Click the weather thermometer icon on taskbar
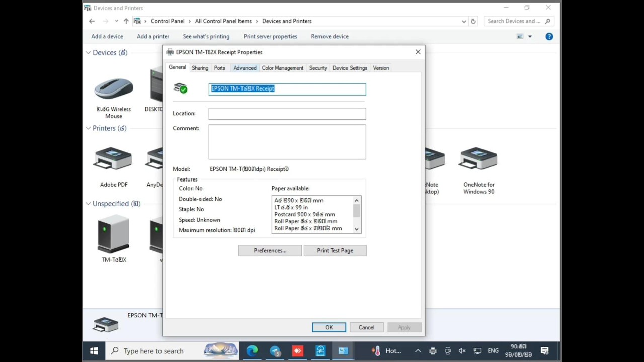644x362 pixels. pyautogui.click(x=376, y=351)
